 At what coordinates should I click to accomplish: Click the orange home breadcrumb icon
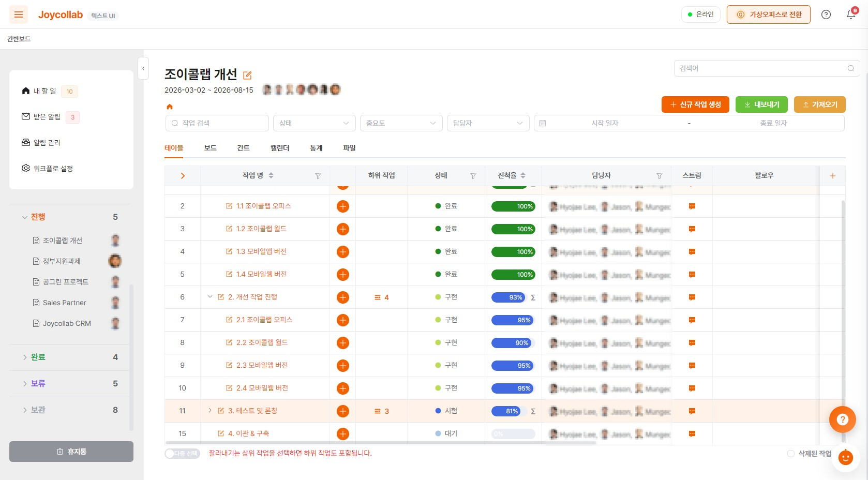(x=169, y=107)
